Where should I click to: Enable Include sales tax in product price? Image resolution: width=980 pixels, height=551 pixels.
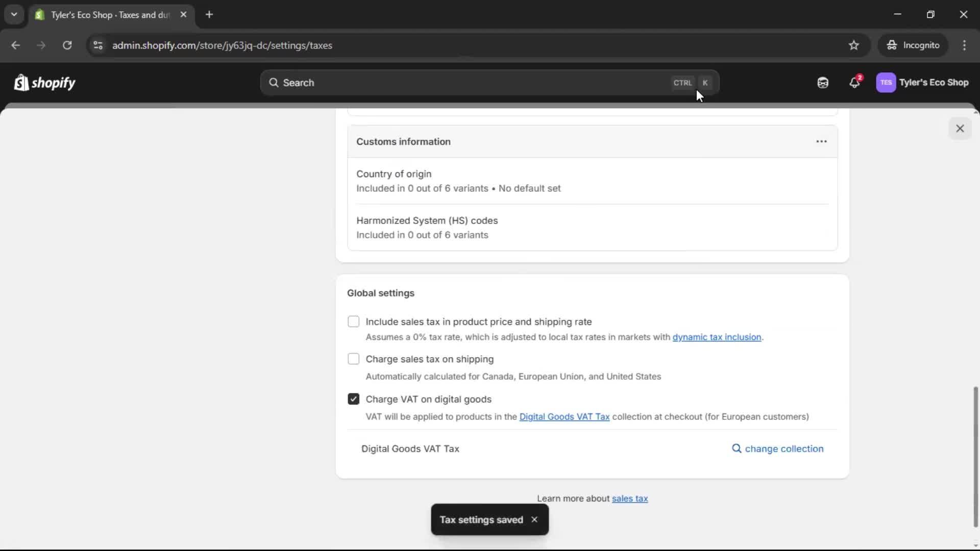(x=353, y=321)
